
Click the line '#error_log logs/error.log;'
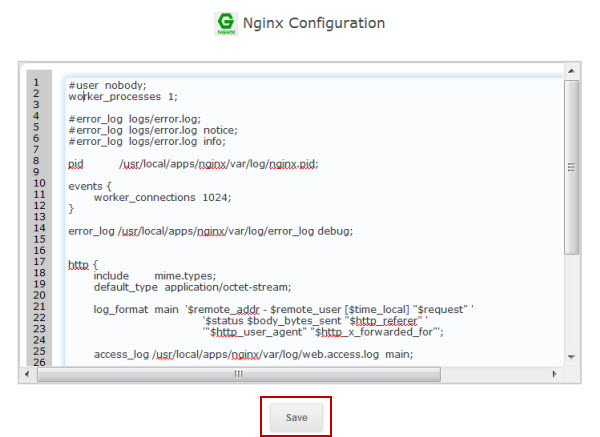click(134, 119)
